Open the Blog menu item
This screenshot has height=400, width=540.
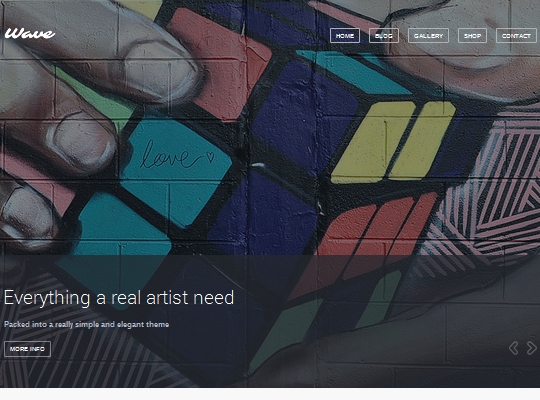click(384, 35)
